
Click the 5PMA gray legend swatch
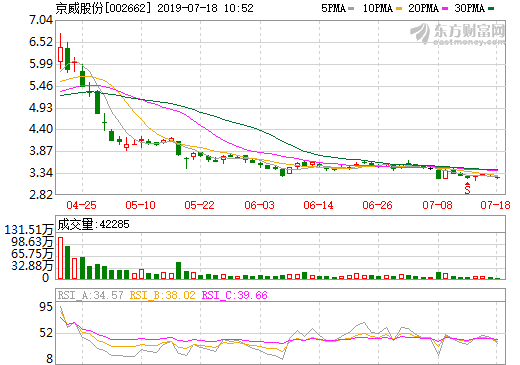coord(351,8)
